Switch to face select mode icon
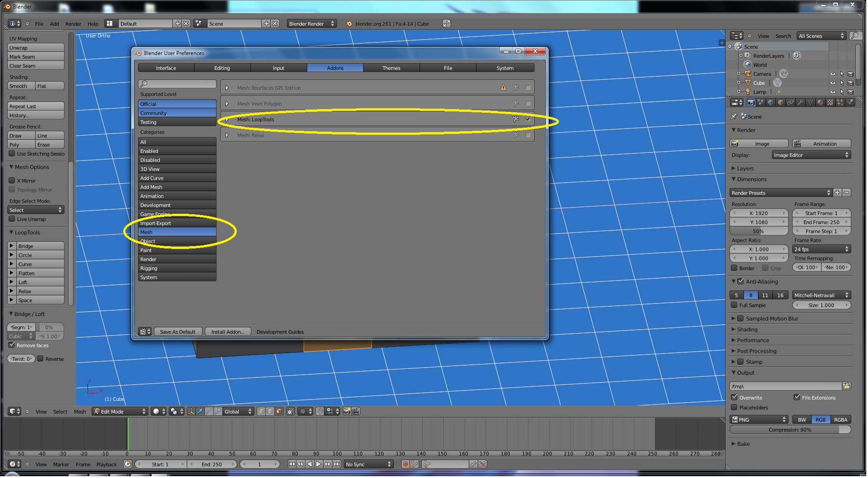The image size is (868, 478). [279, 412]
